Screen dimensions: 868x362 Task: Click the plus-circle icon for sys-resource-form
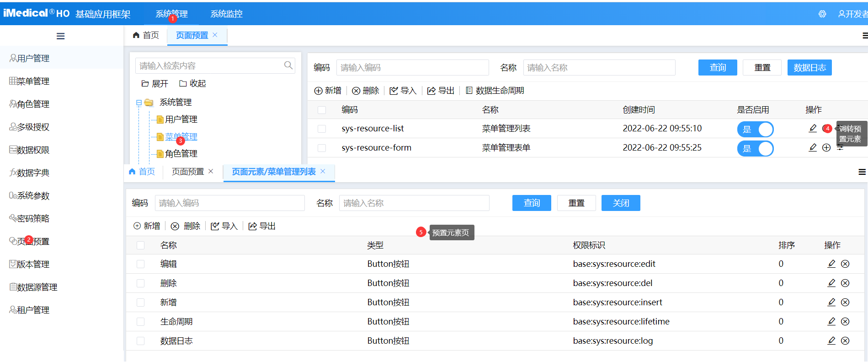tap(826, 148)
